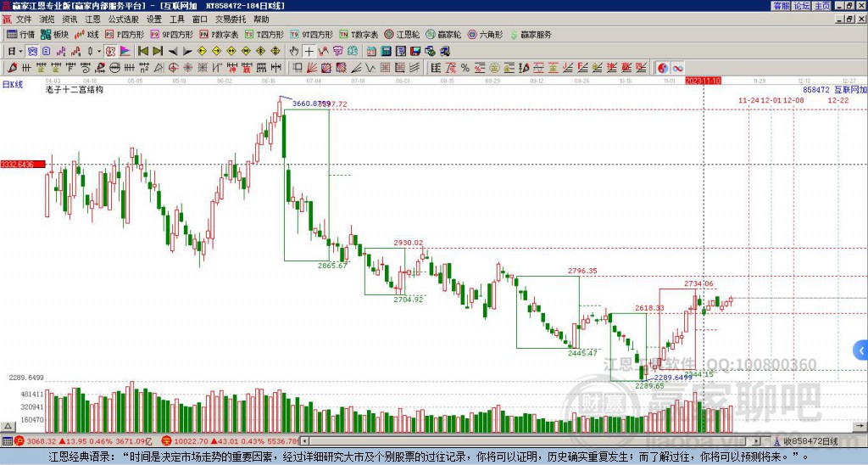The width and height of the screenshot is (868, 465).
Task: Open the 板块 sector view
Action: point(54,34)
